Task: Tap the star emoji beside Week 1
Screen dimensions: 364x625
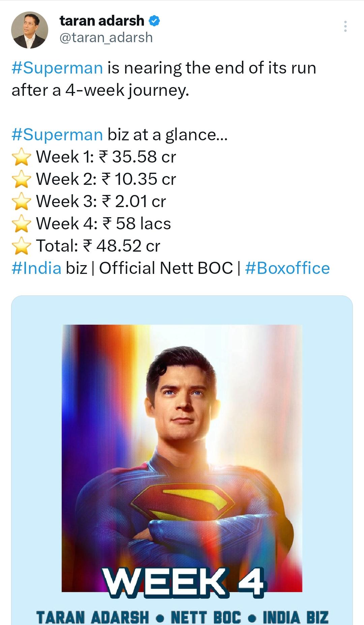Action: [x=22, y=157]
